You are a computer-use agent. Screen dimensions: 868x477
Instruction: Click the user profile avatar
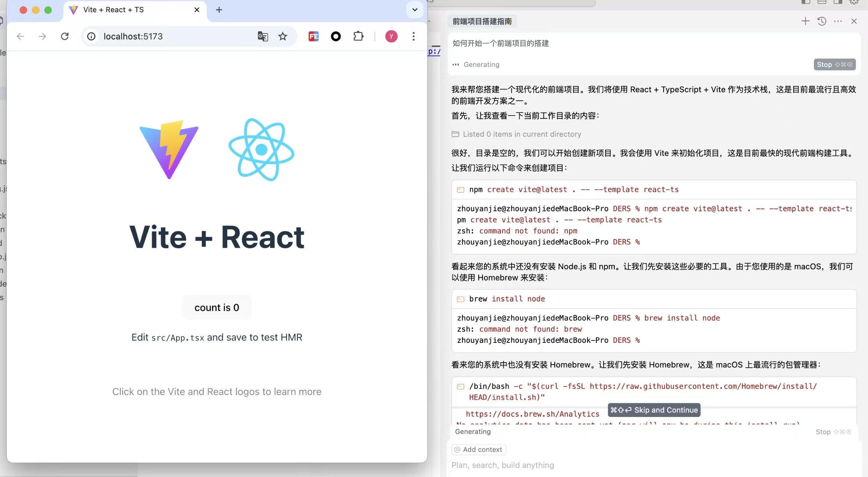pyautogui.click(x=391, y=36)
